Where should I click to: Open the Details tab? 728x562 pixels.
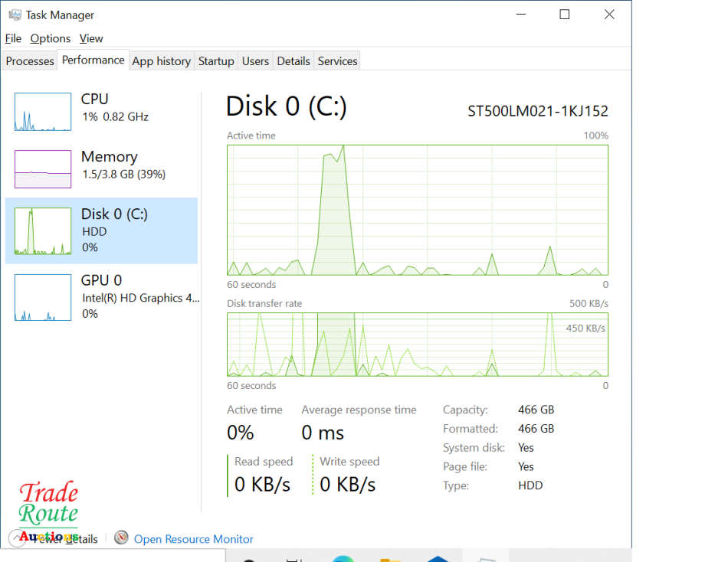tap(293, 61)
